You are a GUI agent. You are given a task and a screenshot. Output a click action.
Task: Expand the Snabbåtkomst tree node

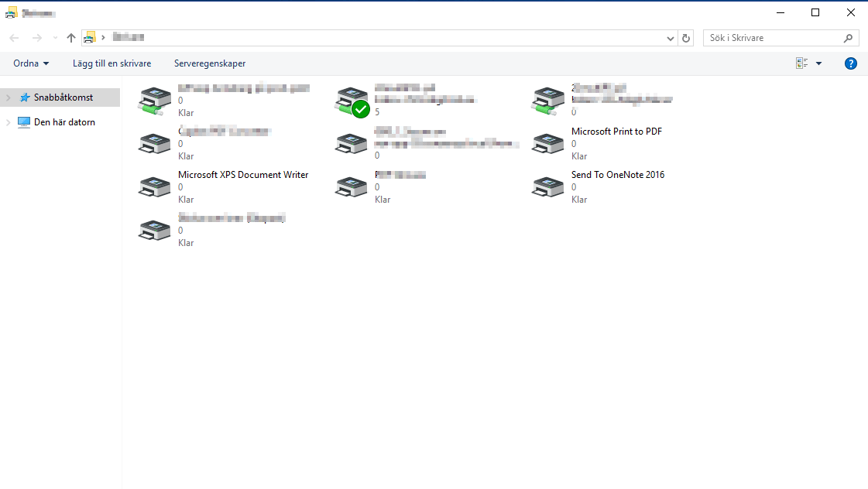pyautogui.click(x=9, y=97)
